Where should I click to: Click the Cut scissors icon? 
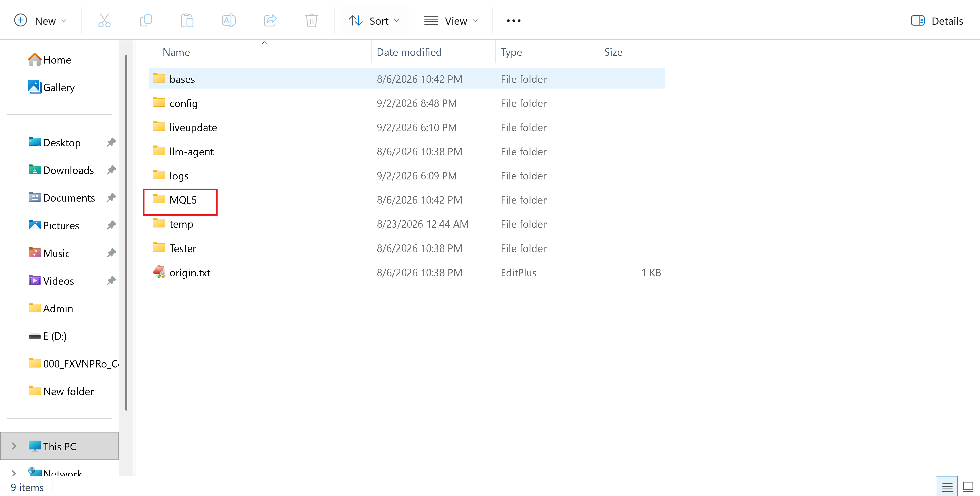[x=104, y=20]
